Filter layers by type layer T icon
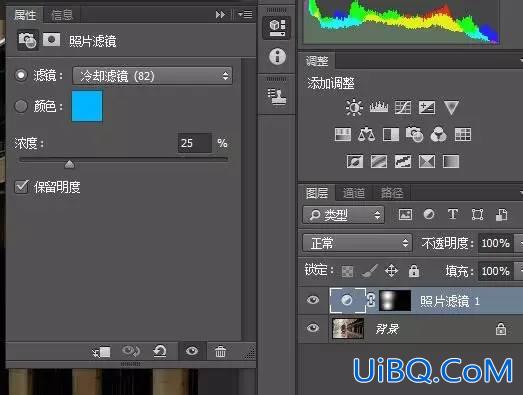 click(x=453, y=214)
